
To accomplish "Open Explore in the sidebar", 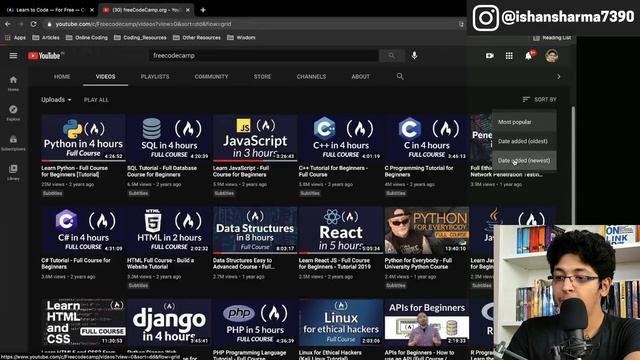I will coord(13,113).
